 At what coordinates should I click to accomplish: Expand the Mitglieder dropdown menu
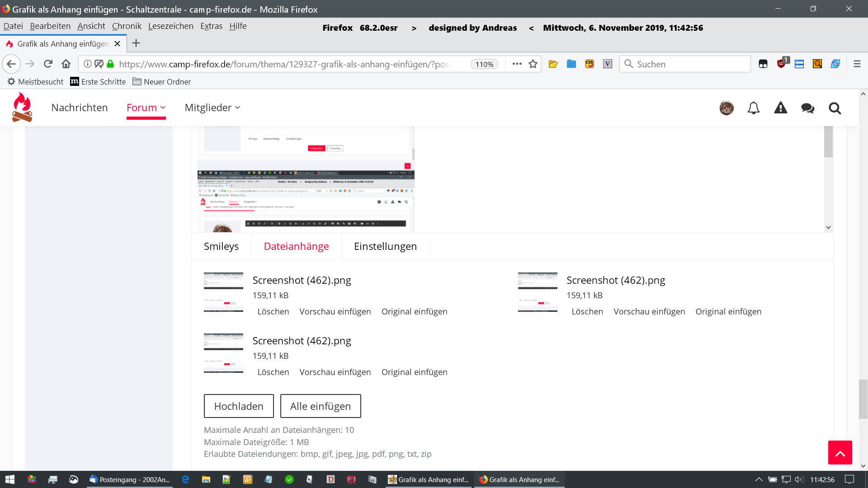tap(212, 108)
